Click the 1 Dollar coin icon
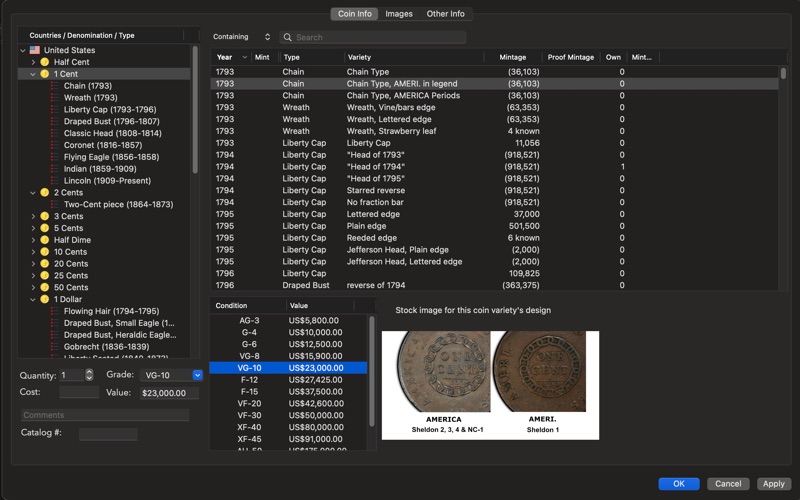This screenshot has width=800, height=500. (x=45, y=299)
